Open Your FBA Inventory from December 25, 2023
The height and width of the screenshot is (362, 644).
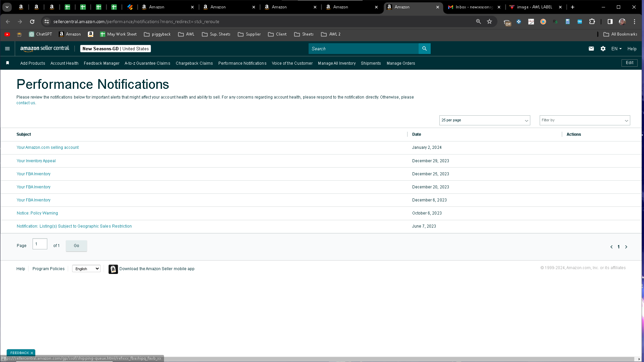coord(34,174)
